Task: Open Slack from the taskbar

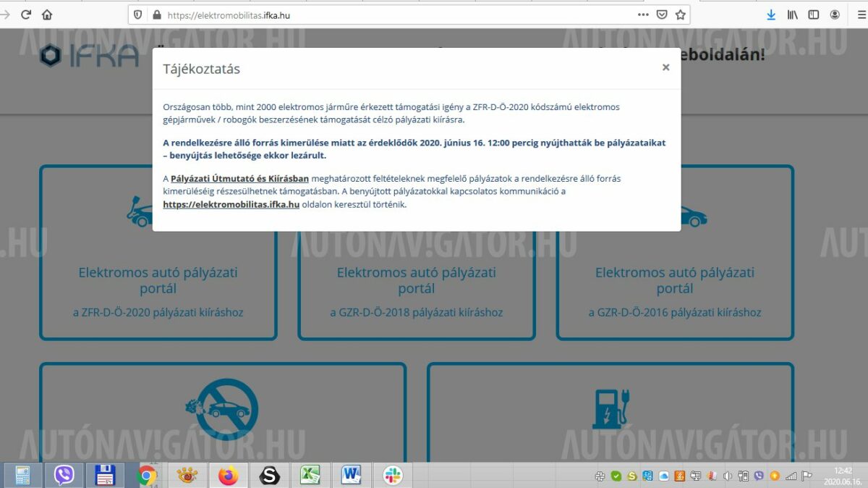Action: point(393,475)
